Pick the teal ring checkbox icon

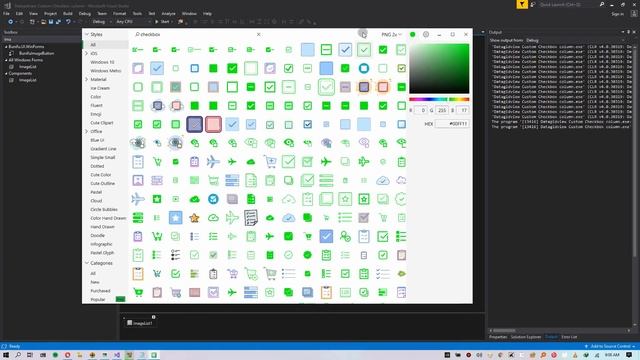pos(364,68)
